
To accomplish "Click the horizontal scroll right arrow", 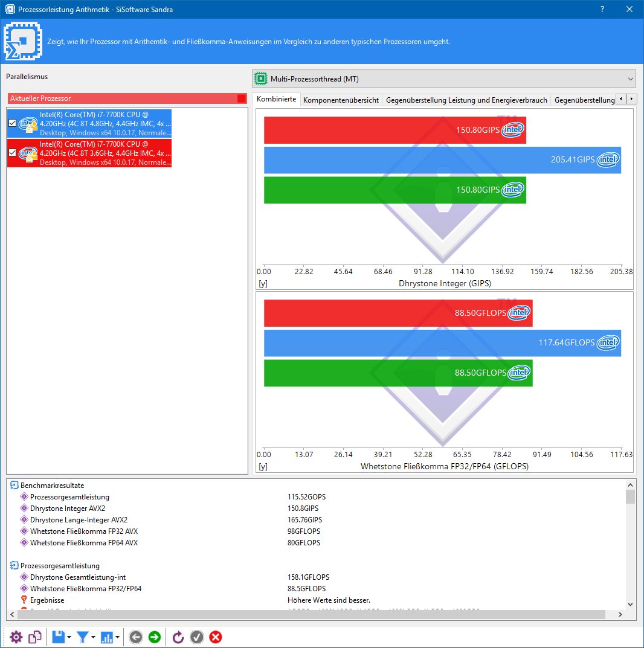I will click(x=620, y=615).
